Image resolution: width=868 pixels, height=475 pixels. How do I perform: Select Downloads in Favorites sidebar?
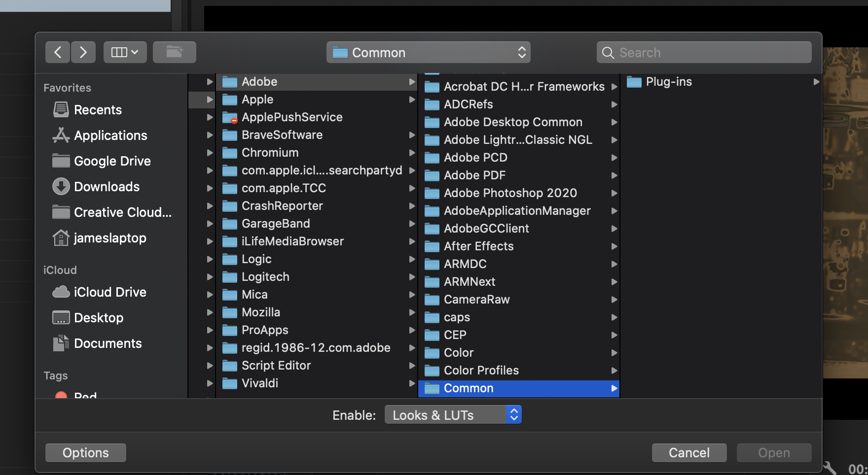(107, 187)
